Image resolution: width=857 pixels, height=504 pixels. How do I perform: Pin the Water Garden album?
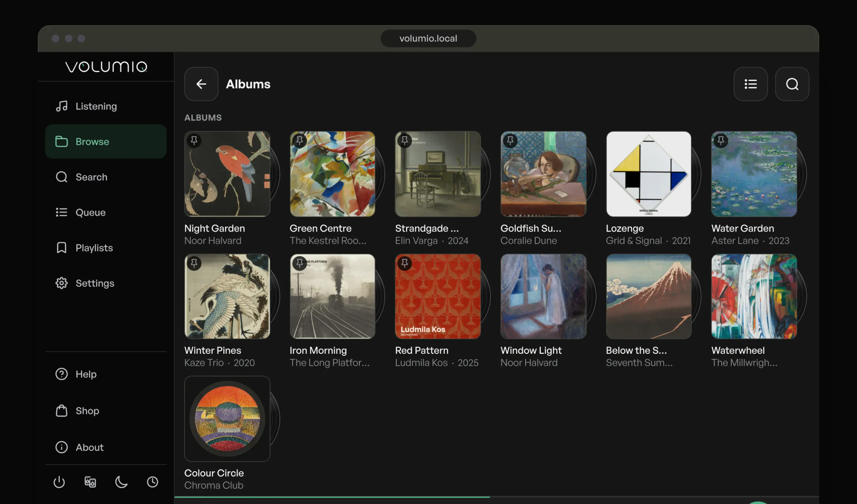721,140
